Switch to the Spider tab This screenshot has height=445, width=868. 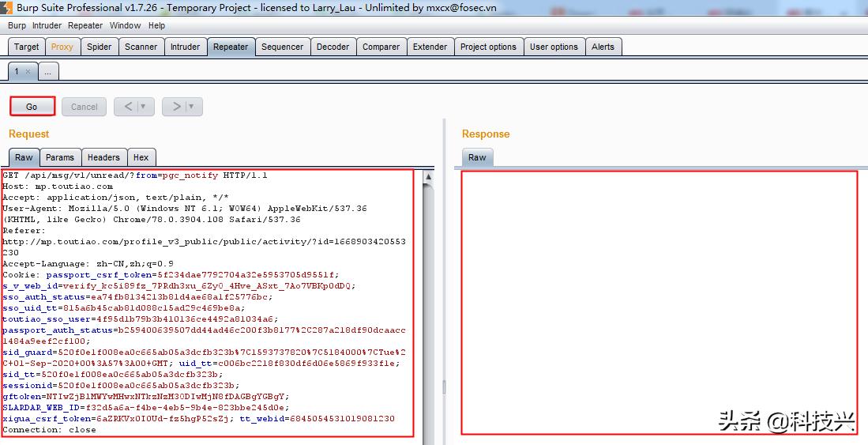pos(99,47)
